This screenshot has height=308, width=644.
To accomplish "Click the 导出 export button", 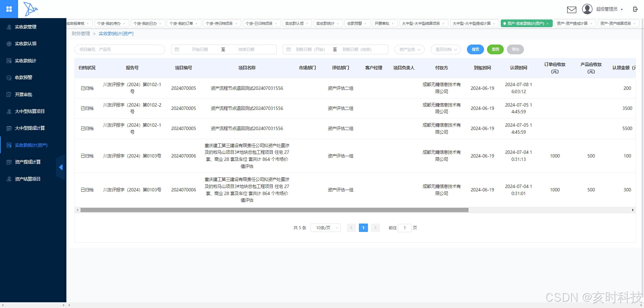I will coord(515,49).
